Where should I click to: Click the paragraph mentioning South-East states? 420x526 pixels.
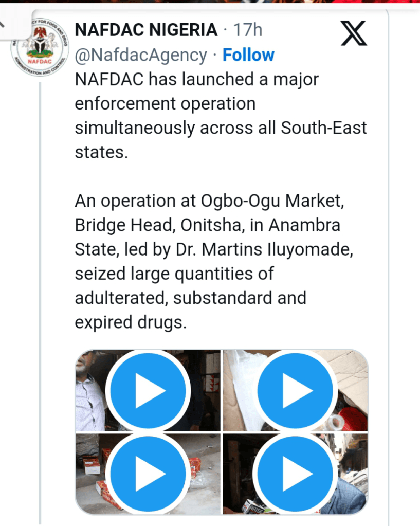221,128
